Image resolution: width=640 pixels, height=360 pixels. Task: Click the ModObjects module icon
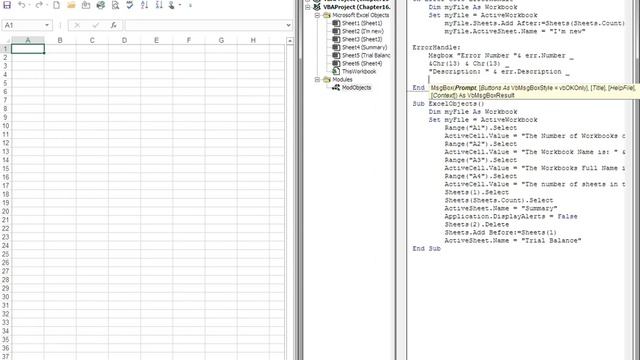336,88
